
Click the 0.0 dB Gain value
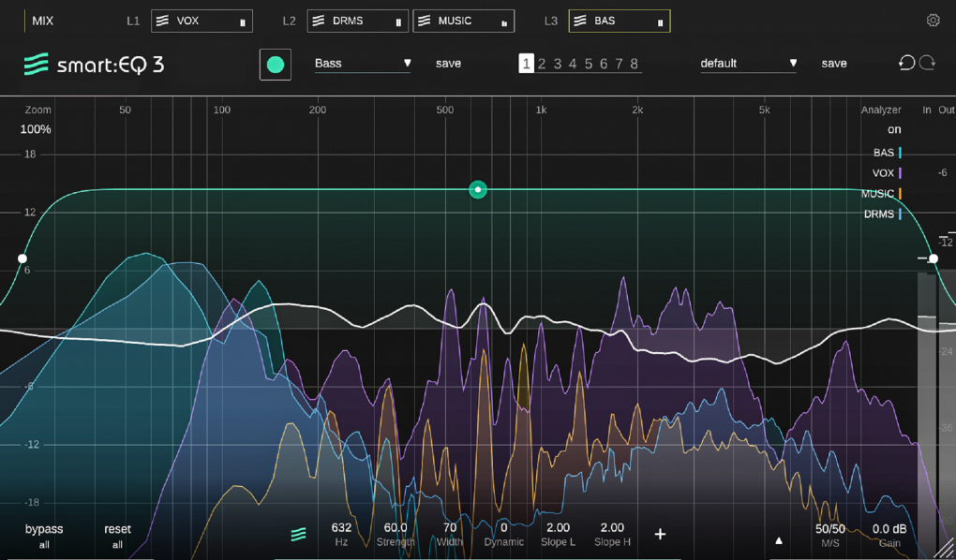click(889, 529)
